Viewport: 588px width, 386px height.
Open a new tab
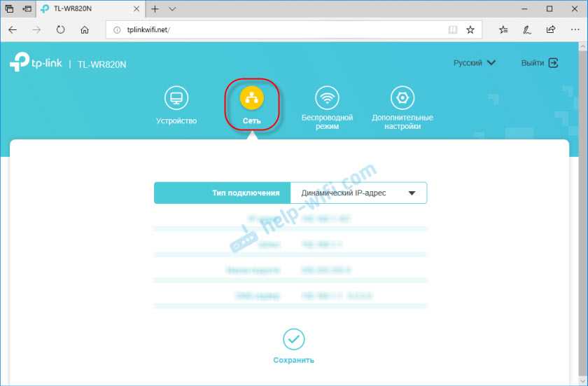coord(155,9)
